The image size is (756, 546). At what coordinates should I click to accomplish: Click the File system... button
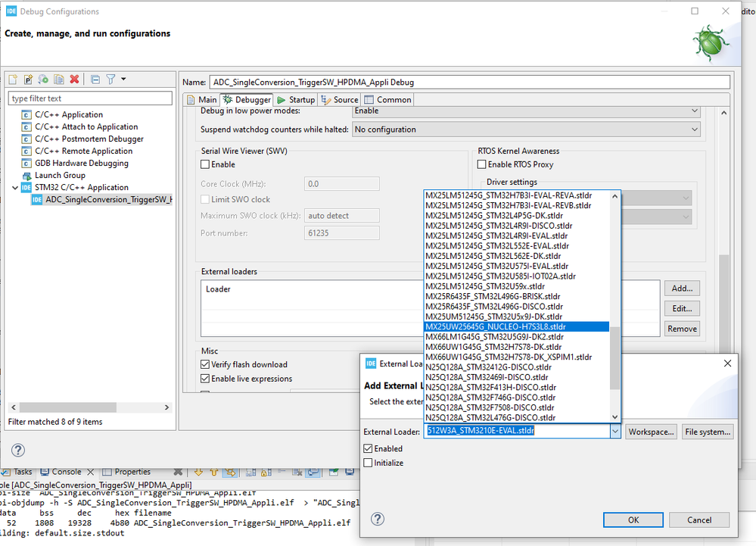pyautogui.click(x=707, y=432)
